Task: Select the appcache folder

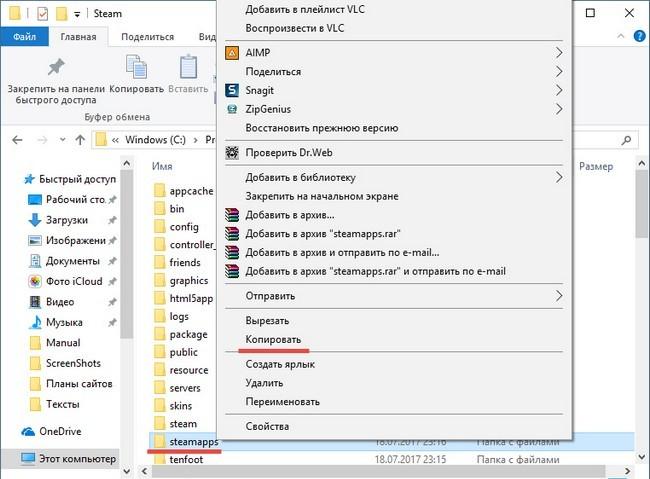Action: (191, 191)
